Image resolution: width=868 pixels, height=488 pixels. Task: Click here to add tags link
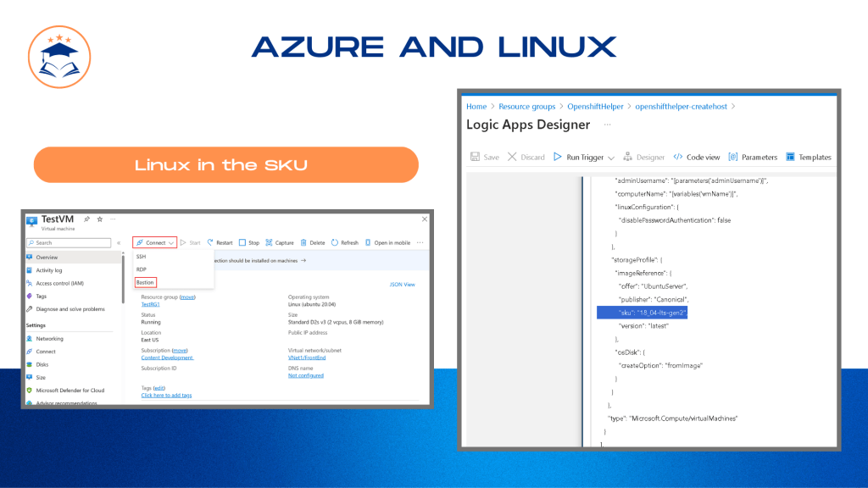click(167, 395)
